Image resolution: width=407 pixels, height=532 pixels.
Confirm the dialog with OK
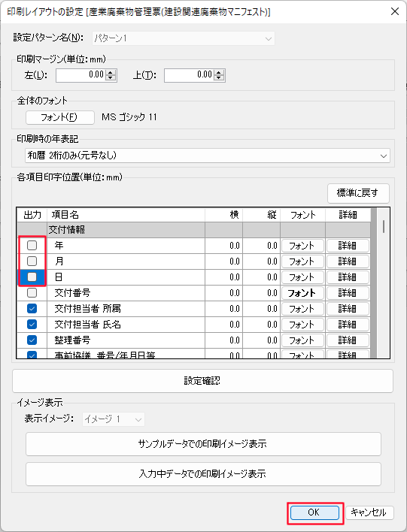(x=314, y=512)
